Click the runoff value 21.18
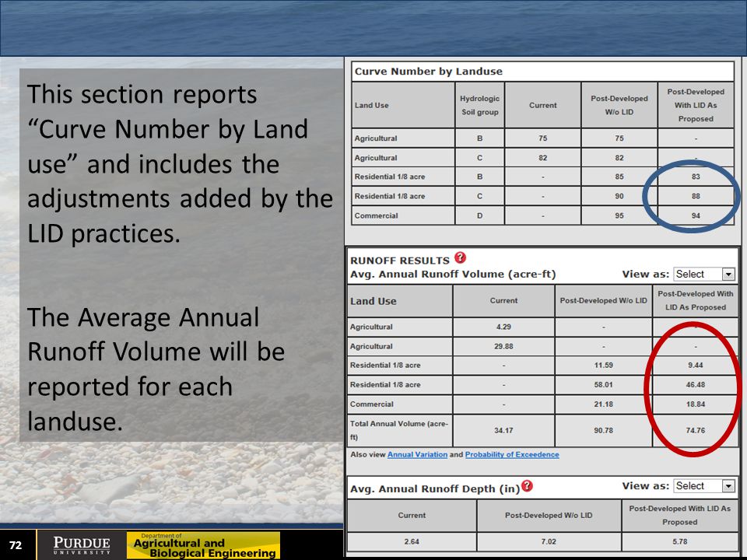The image size is (747, 560). tap(604, 404)
